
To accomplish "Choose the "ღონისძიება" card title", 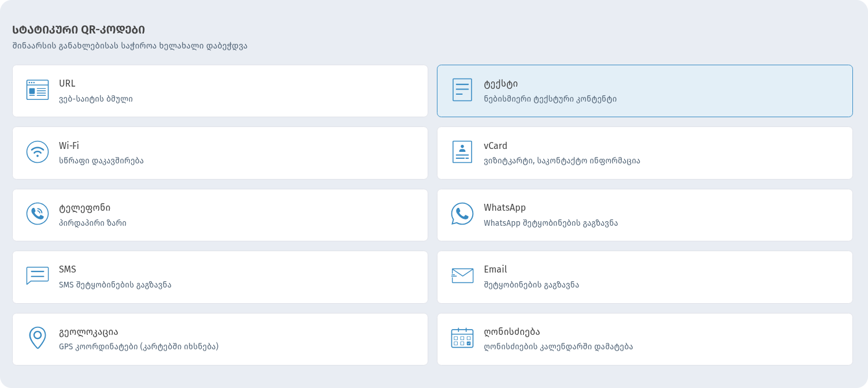I will (x=512, y=331).
